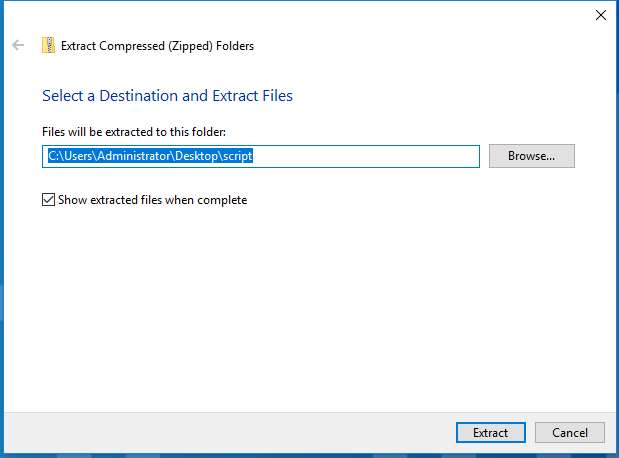Close the extraction dialog with the X

coord(600,15)
